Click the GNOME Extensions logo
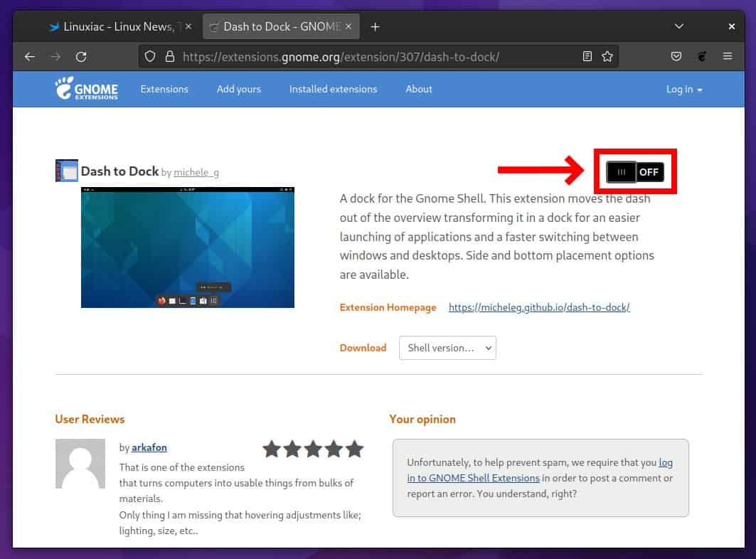 tap(87, 89)
